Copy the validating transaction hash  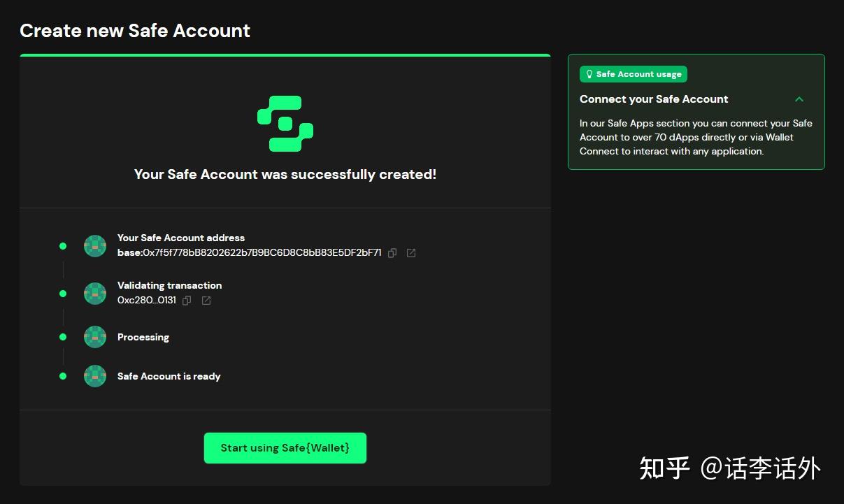click(187, 301)
